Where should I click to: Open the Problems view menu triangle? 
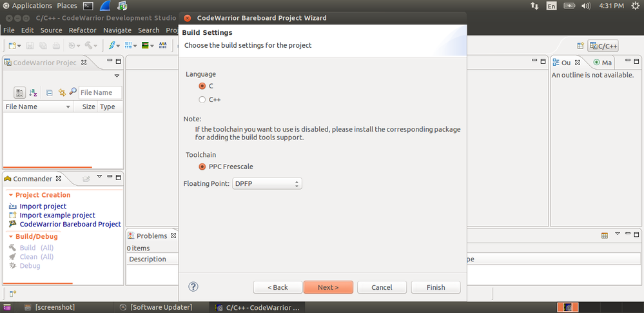(618, 234)
